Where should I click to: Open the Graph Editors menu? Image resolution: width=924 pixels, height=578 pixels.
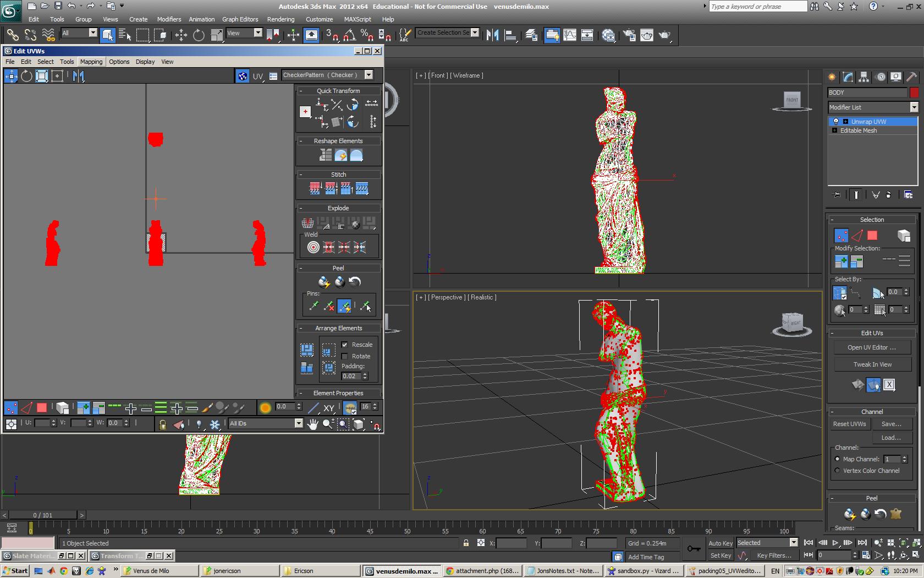[240, 19]
